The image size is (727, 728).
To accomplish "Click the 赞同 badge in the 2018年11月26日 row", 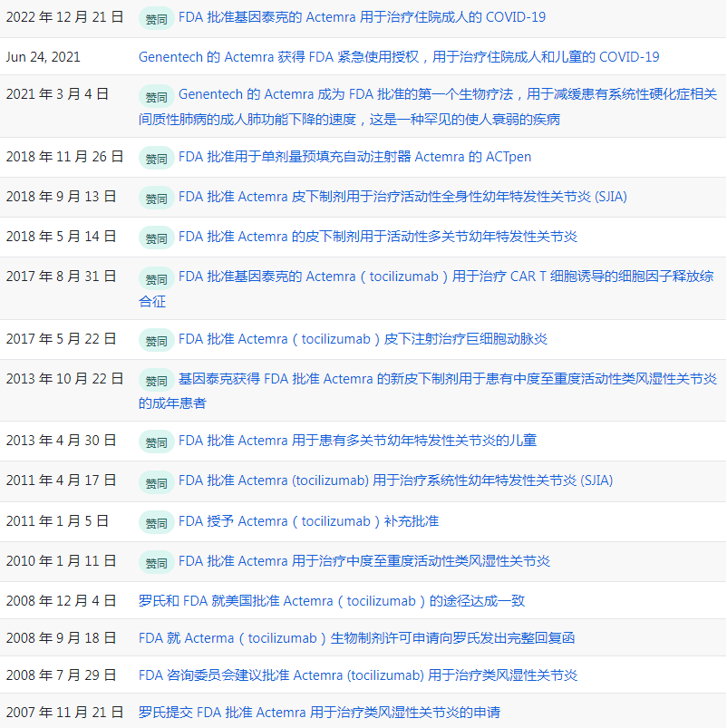I will (x=157, y=159).
